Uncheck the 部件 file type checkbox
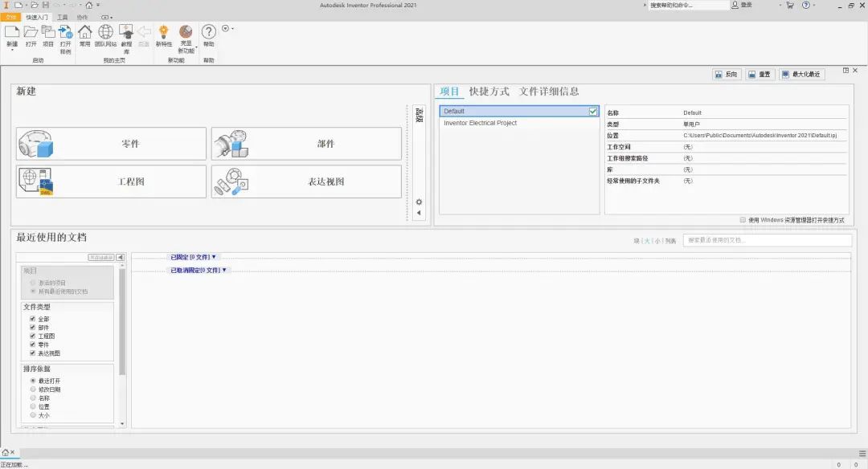Viewport: 868px width, 469px height. pyautogui.click(x=33, y=328)
